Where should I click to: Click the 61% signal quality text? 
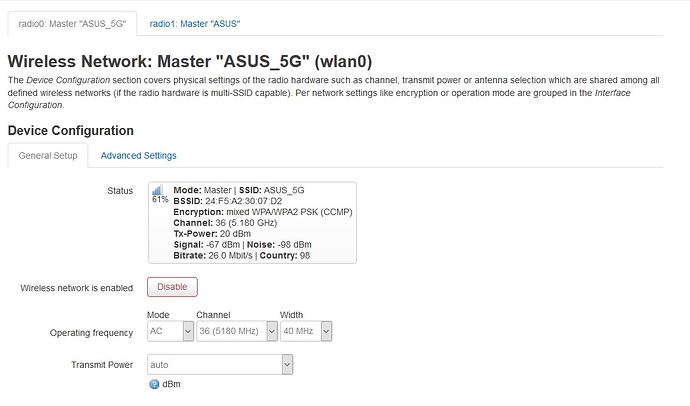tap(160, 199)
